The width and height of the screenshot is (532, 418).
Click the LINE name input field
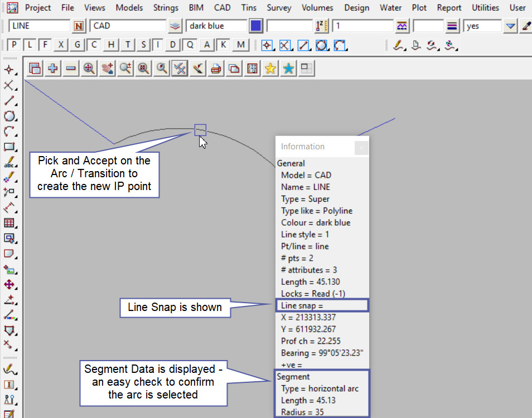coord(39,26)
